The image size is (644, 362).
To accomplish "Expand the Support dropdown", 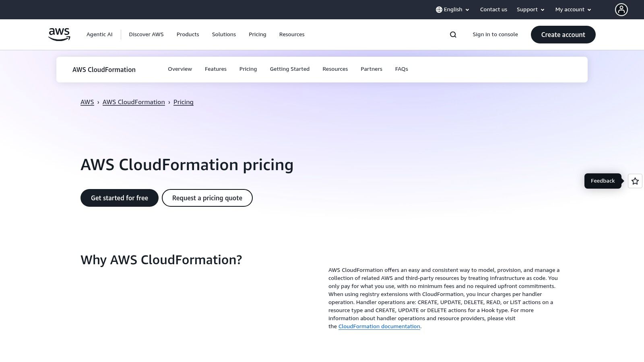I will coord(530,10).
